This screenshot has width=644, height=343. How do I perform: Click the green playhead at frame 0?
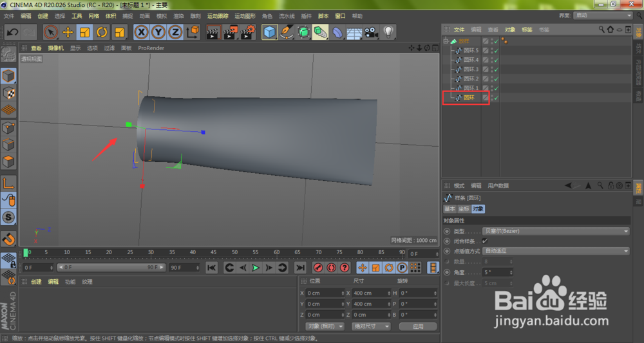click(x=26, y=253)
